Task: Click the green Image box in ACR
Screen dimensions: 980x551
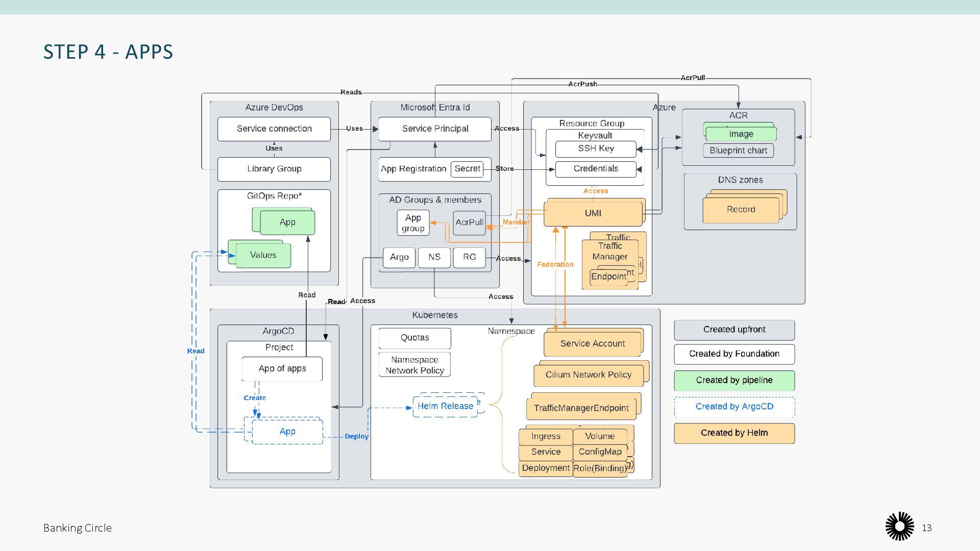Action: click(x=741, y=134)
